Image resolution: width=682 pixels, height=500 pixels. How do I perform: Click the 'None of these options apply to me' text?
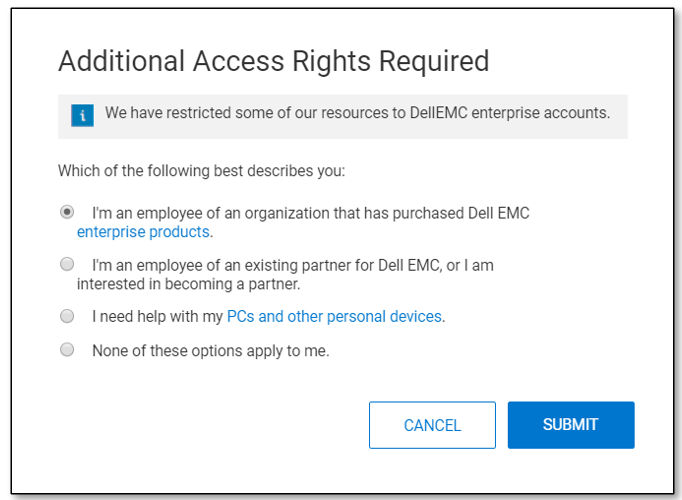[210, 351]
